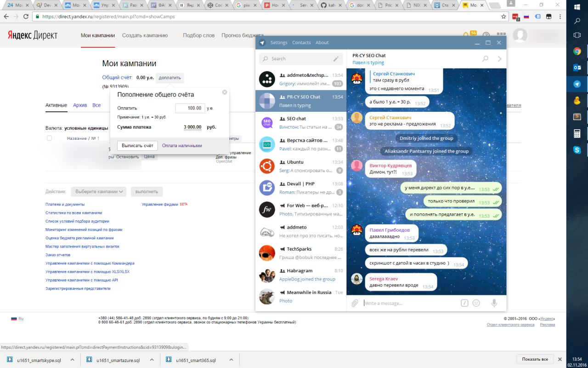Switch to the Мои кампании tab

pyautogui.click(x=98, y=35)
